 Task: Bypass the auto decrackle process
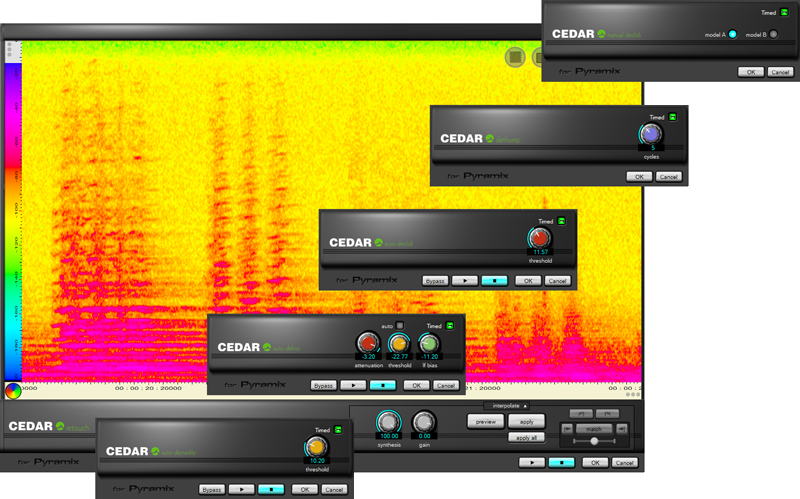[212, 489]
